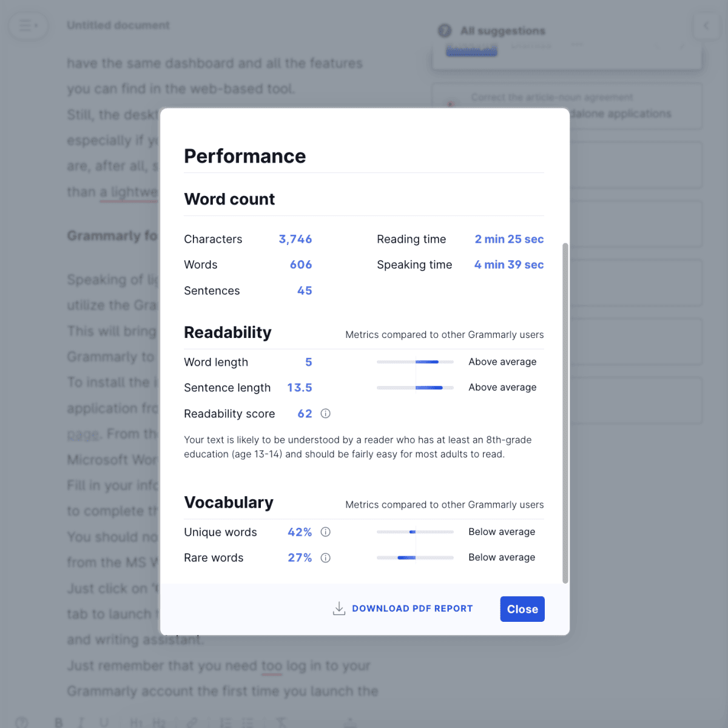
Task: Click the Grammarly icon beside All suggestions
Action: (x=445, y=30)
